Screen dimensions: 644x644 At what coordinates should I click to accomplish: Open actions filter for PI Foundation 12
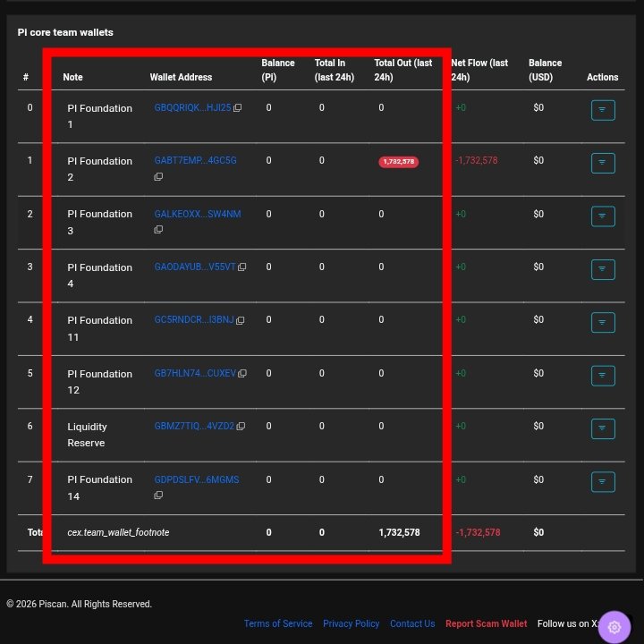[x=603, y=376]
